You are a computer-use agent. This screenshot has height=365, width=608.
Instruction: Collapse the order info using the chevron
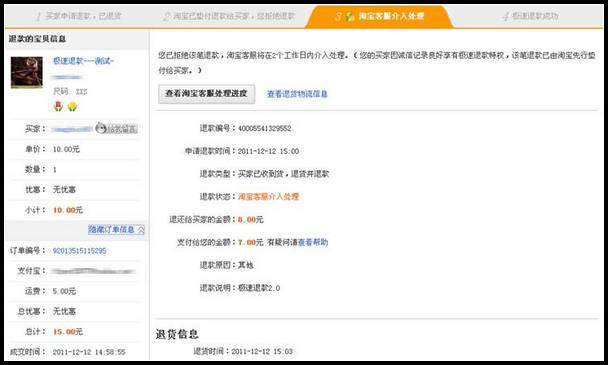tap(141, 230)
